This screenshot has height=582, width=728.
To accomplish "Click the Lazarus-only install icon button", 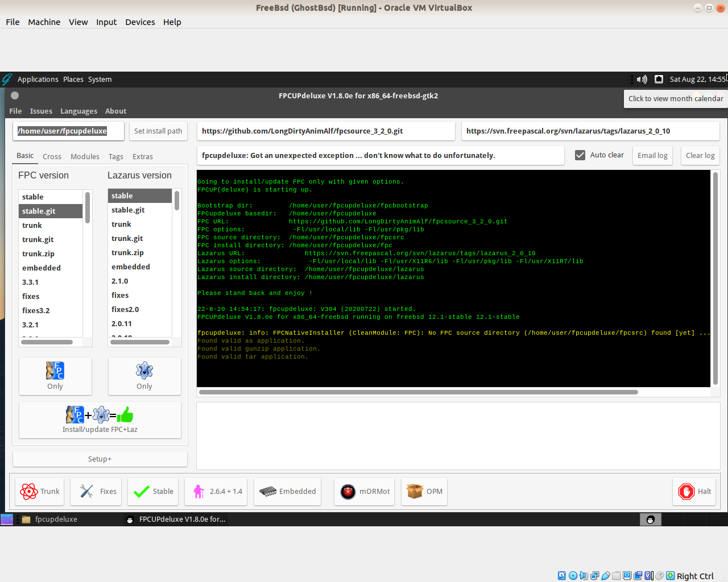I will click(144, 376).
